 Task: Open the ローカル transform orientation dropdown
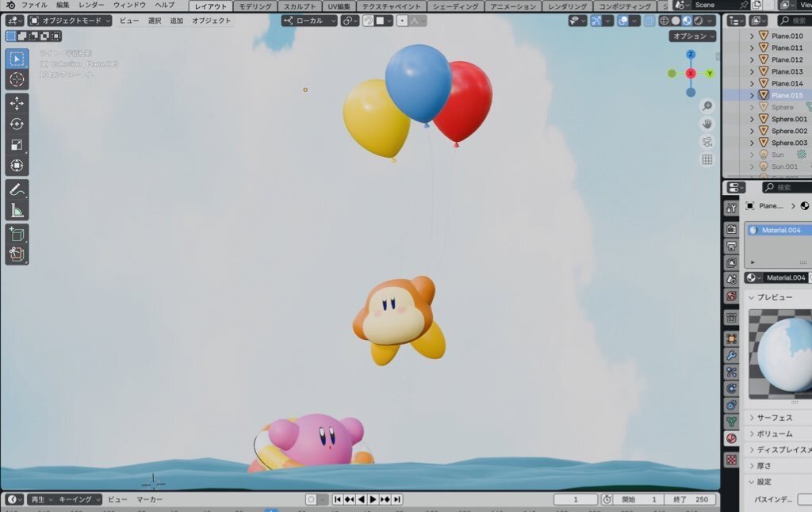click(x=310, y=21)
